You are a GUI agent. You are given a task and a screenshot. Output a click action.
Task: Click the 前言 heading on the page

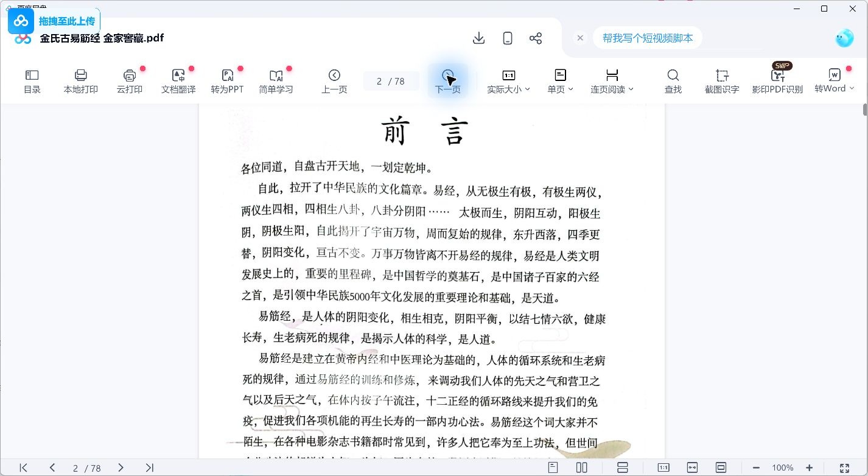[425, 131]
